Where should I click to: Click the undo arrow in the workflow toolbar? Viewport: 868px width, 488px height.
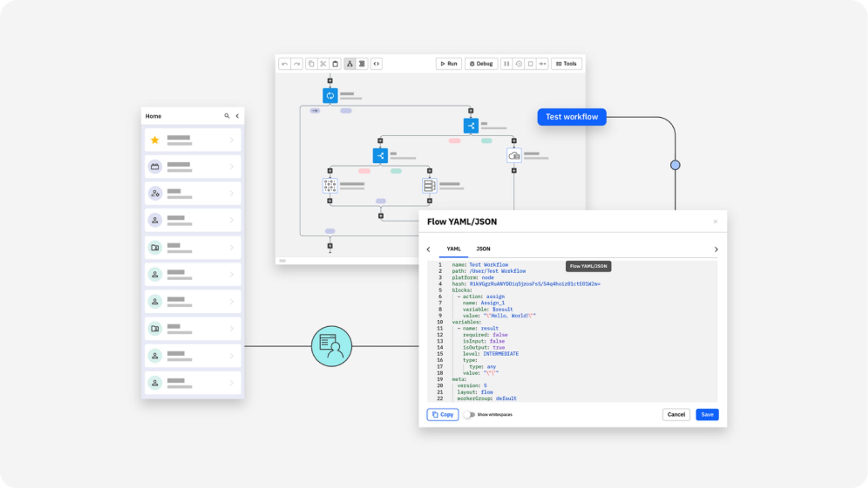pos(285,64)
